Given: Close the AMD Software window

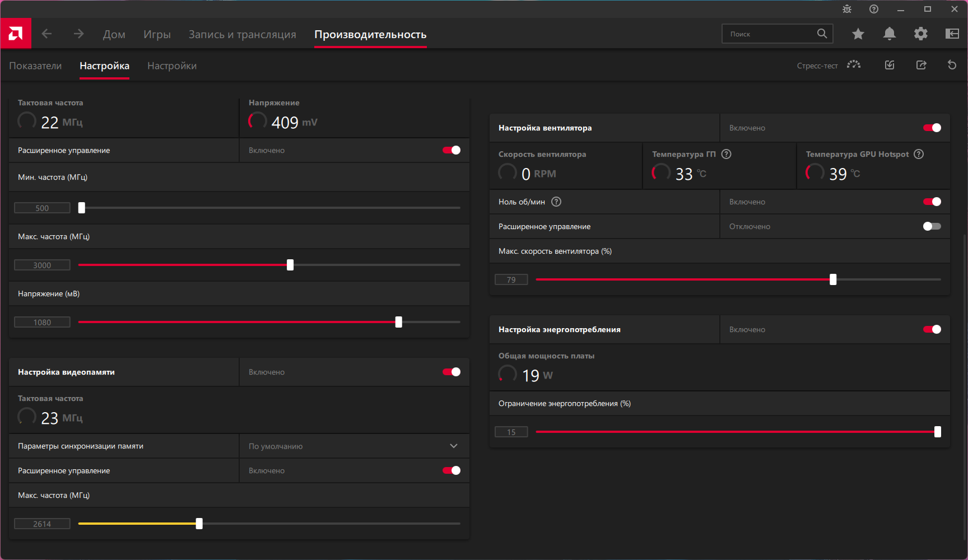Looking at the screenshot, I should [955, 9].
